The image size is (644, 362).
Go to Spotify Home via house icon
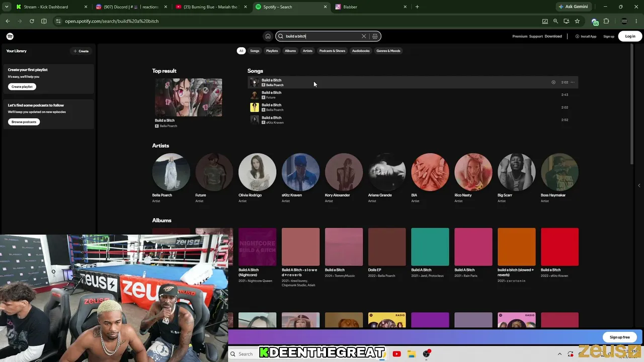coord(268,36)
